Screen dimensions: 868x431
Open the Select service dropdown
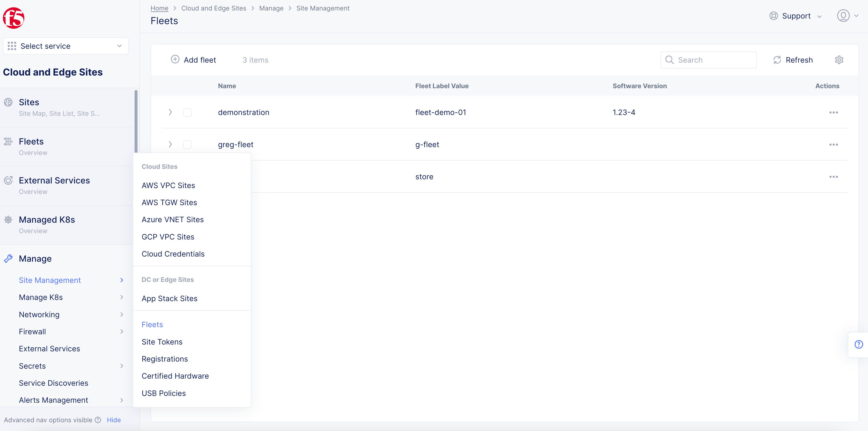(x=66, y=46)
